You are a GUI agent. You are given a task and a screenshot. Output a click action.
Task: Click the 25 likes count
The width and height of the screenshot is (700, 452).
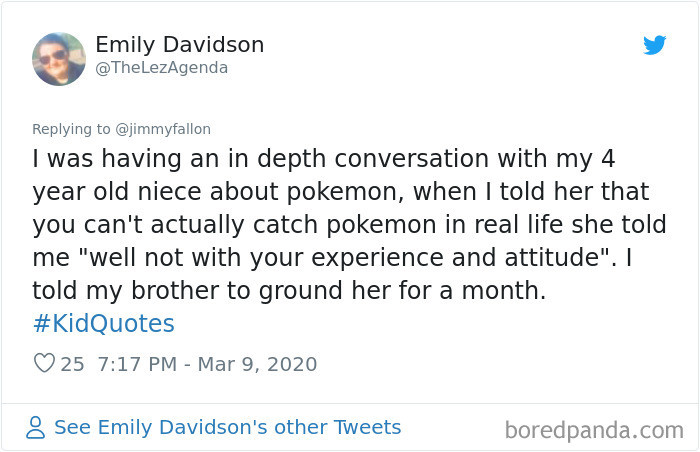(73, 364)
